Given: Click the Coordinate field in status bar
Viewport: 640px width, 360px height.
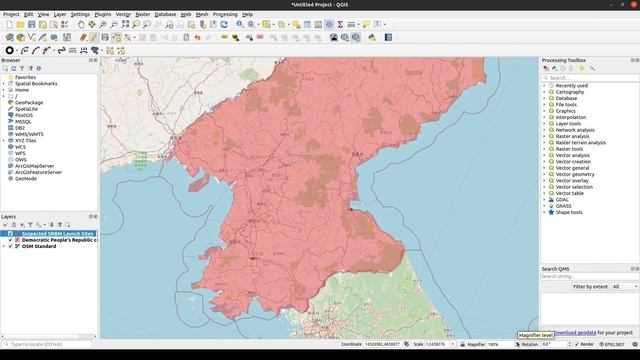Looking at the screenshot, I should point(382,344).
